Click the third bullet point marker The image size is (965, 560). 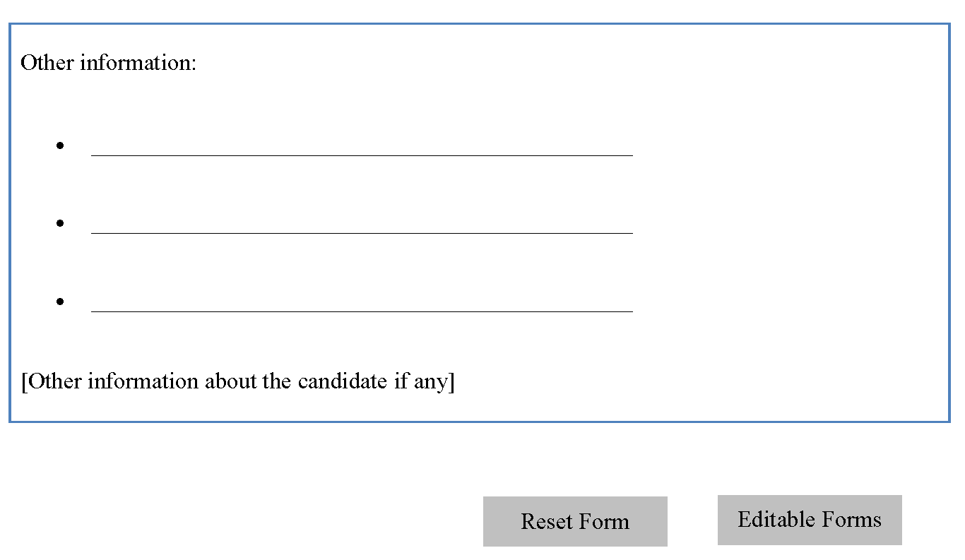click(60, 302)
